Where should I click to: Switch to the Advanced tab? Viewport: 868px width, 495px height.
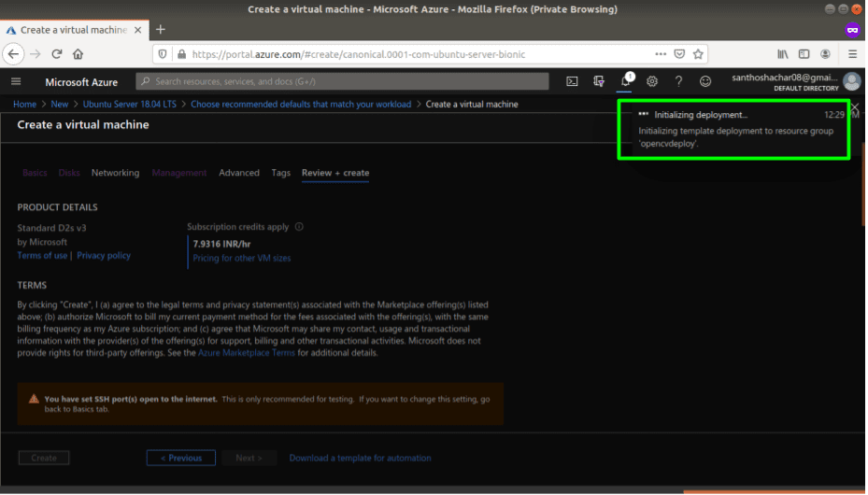[x=239, y=173]
